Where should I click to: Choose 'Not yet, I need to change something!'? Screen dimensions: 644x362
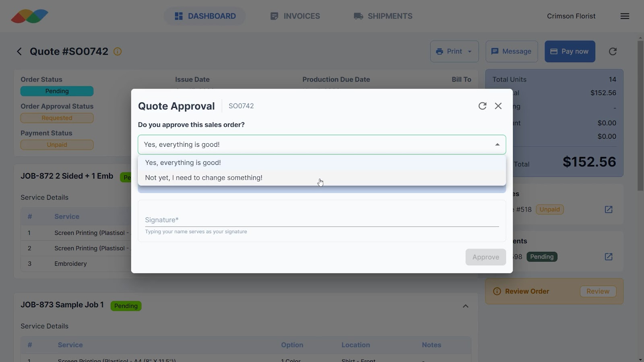coord(322,178)
